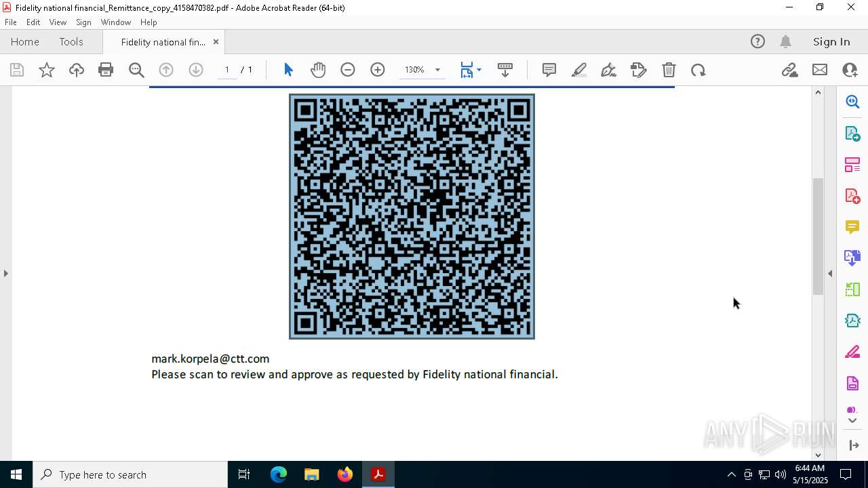The width and height of the screenshot is (868, 488).
Task: Open the yellow Comment tool in the sidebar
Action: coord(852,227)
